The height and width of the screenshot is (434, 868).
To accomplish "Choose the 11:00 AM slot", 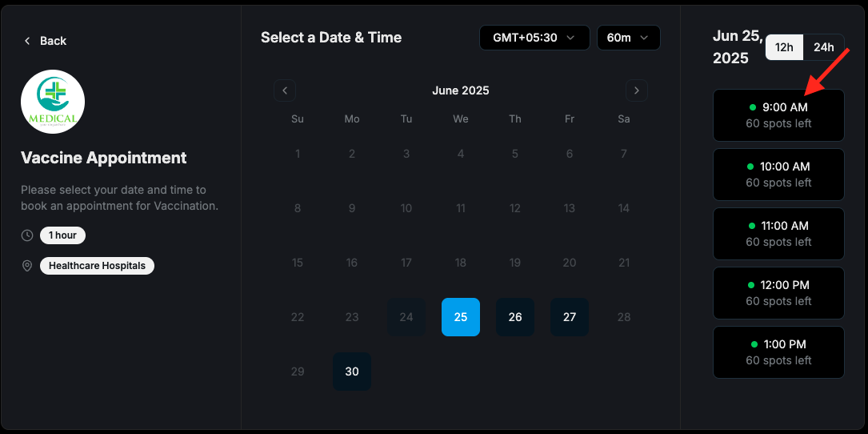I will point(778,234).
